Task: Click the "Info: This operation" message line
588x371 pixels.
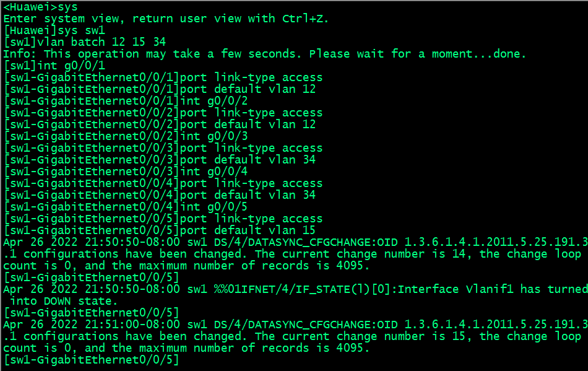Action: (x=264, y=54)
